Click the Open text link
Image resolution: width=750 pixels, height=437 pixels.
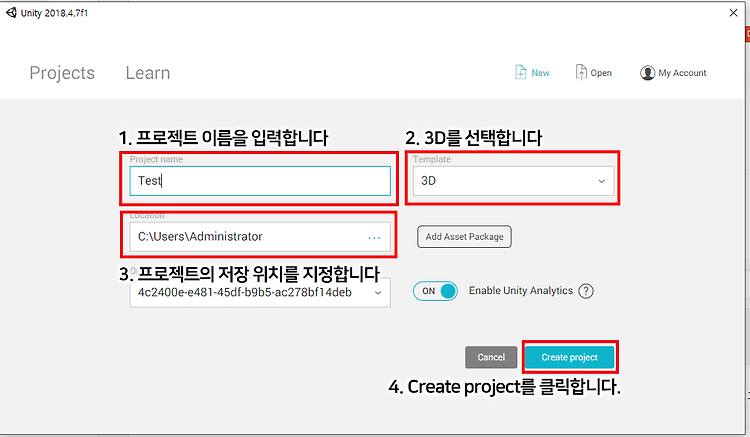pos(601,73)
